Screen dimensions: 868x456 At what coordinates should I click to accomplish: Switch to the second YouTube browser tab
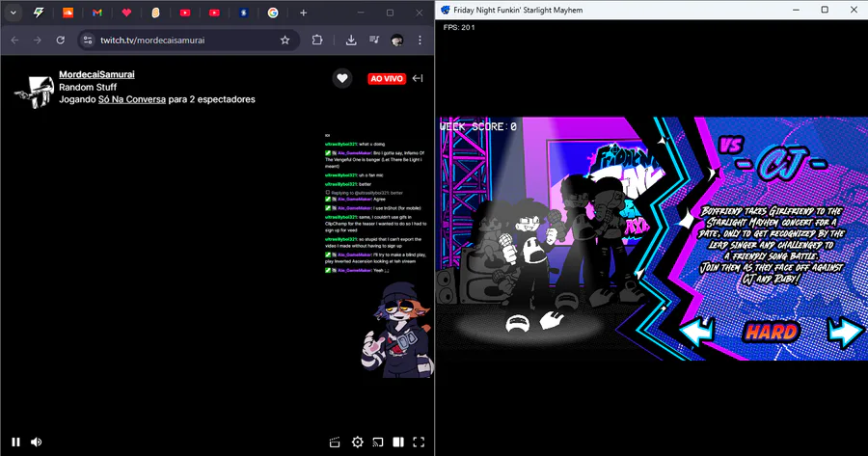pyautogui.click(x=214, y=13)
